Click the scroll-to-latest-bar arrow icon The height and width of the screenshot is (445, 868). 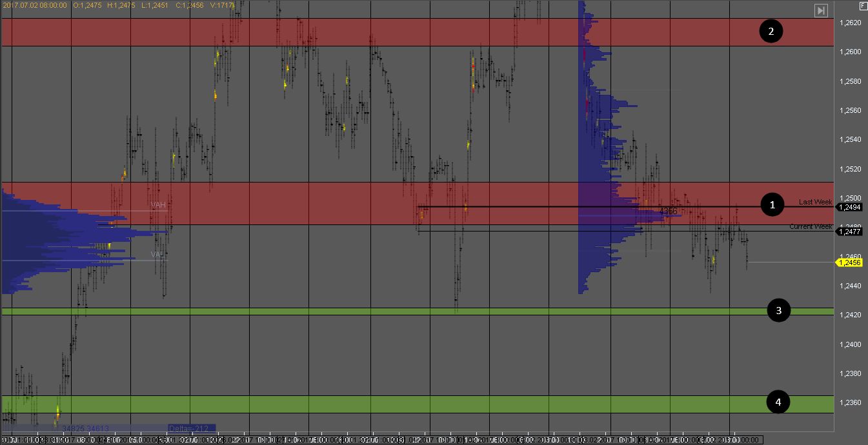pos(821,10)
